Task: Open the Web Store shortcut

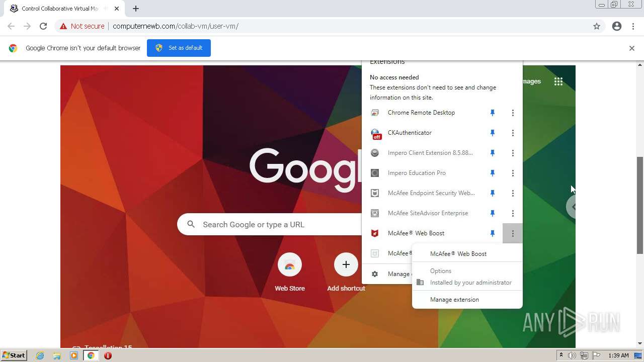Action: pos(290,272)
